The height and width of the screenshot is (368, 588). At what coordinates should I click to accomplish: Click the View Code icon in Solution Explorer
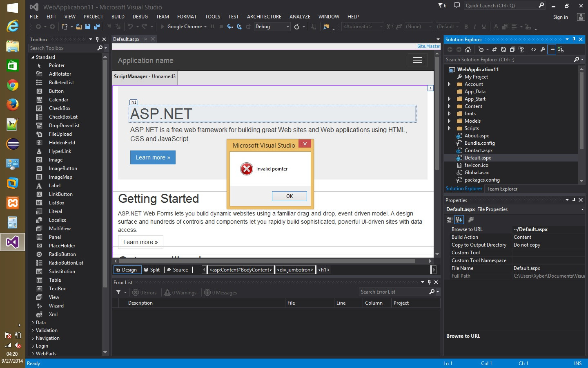point(534,49)
